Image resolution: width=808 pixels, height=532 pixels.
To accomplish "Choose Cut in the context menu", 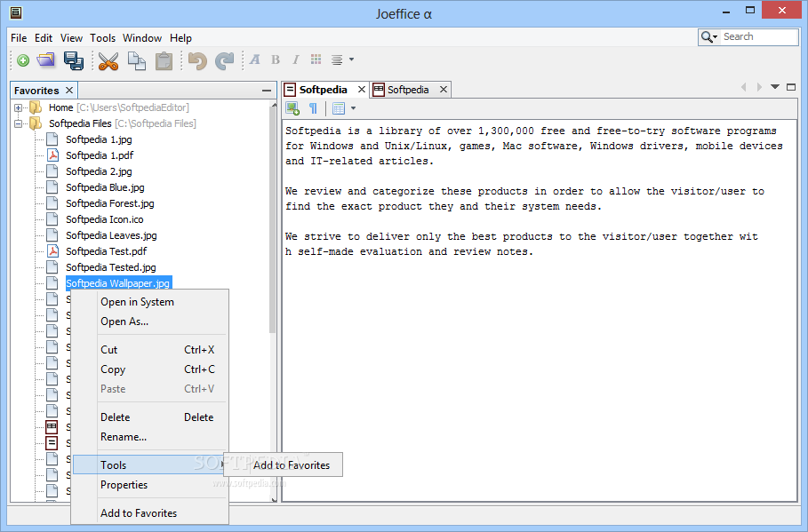I will coord(149,350).
